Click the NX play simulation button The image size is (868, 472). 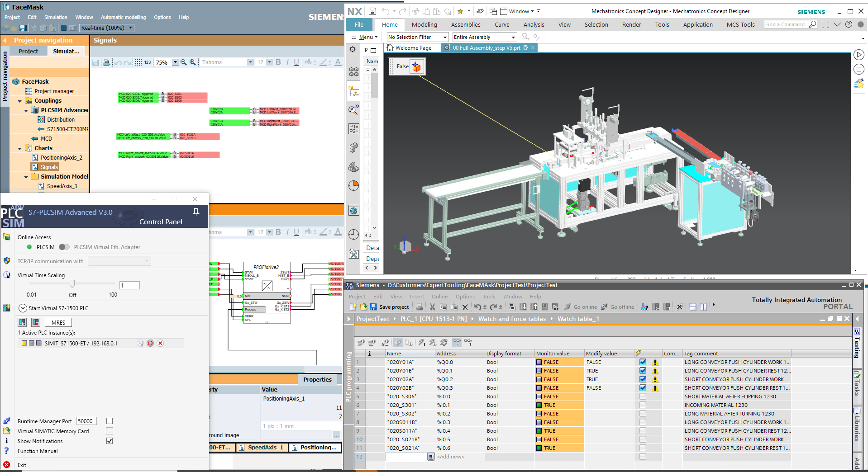(858, 55)
